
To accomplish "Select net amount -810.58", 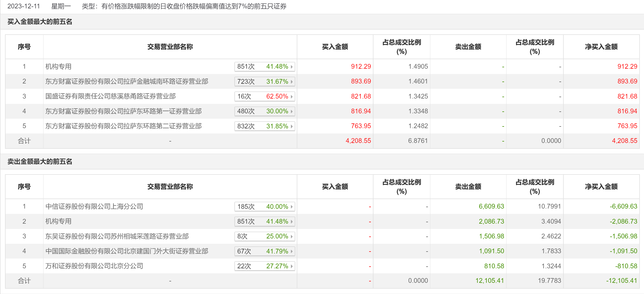I will 626,266.
